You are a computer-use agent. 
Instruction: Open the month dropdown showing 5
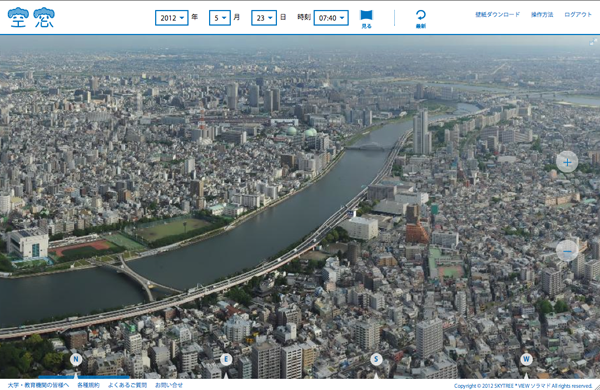[220, 18]
